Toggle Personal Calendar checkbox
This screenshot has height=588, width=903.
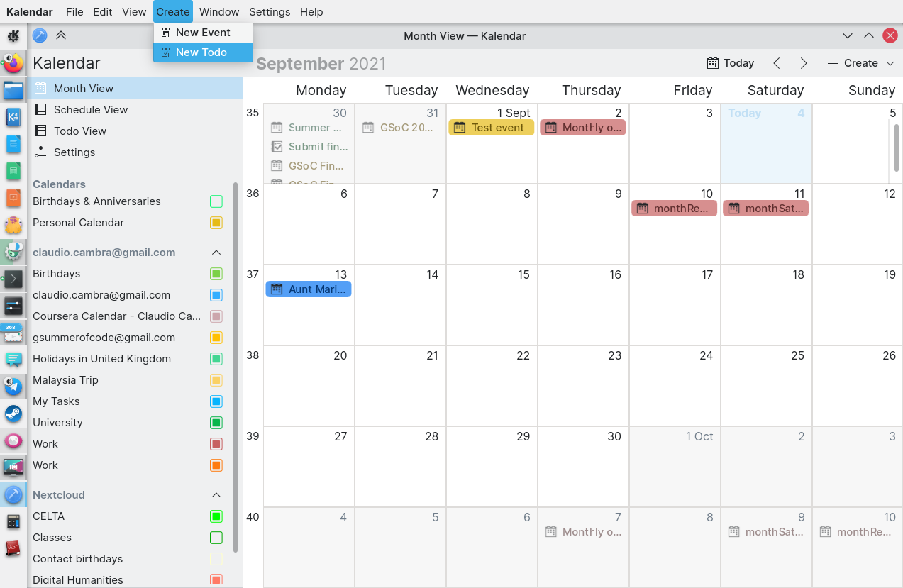tap(216, 223)
